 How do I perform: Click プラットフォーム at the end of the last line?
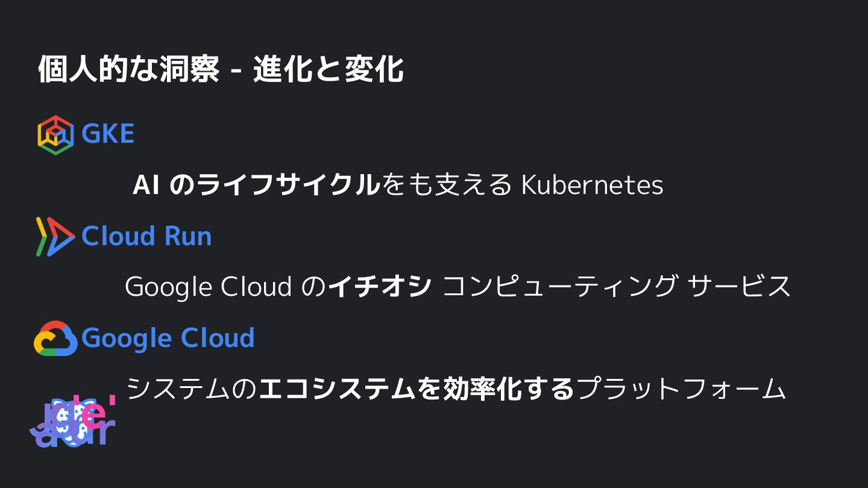[682, 389]
